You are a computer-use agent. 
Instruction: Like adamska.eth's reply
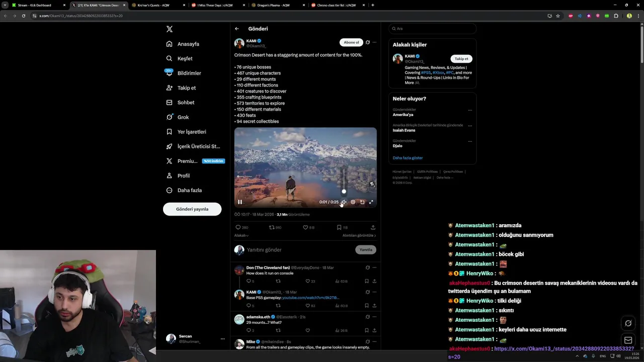pyautogui.click(x=307, y=330)
